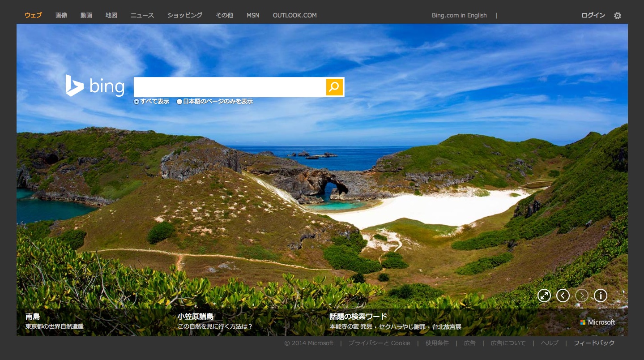
Task: Go to the 地図 section
Action: (111, 15)
